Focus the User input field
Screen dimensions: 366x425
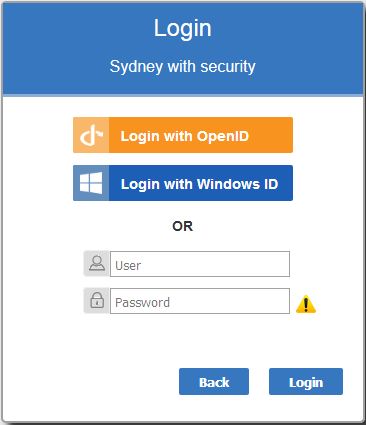pyautogui.click(x=200, y=264)
